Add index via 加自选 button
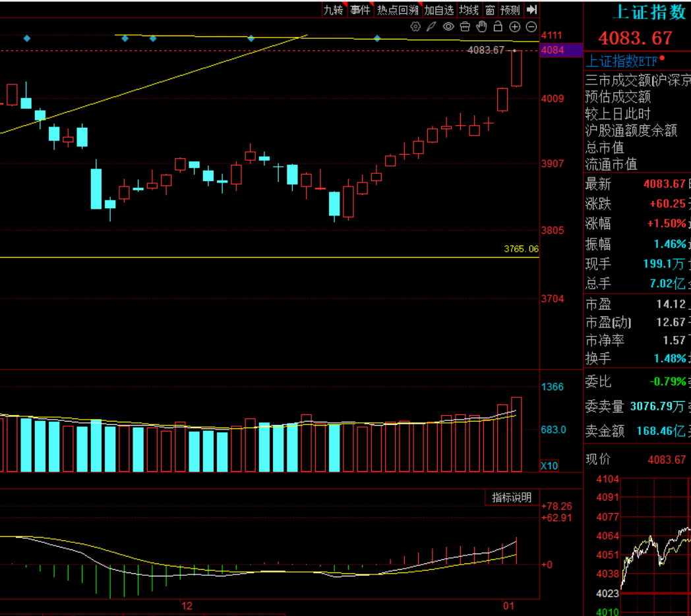The height and width of the screenshot is (616, 691). tap(438, 9)
